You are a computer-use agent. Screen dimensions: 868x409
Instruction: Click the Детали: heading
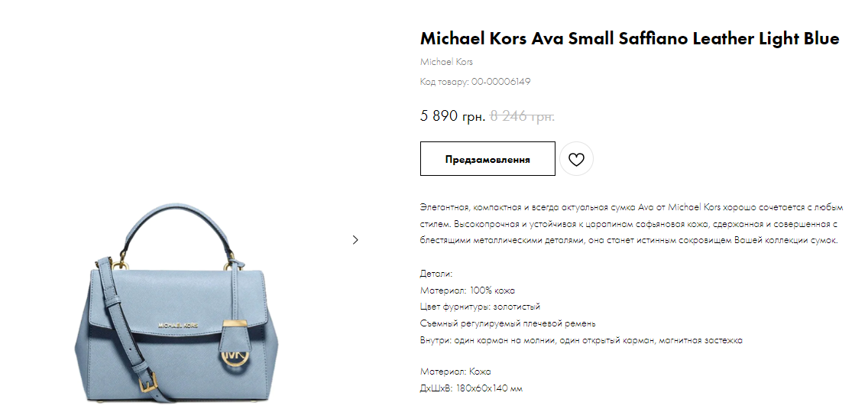pos(436,274)
